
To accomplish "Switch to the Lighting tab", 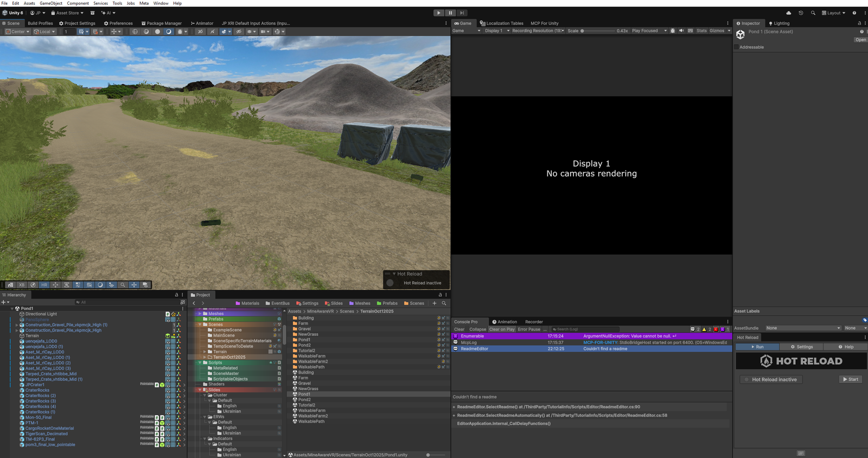I will click(779, 23).
